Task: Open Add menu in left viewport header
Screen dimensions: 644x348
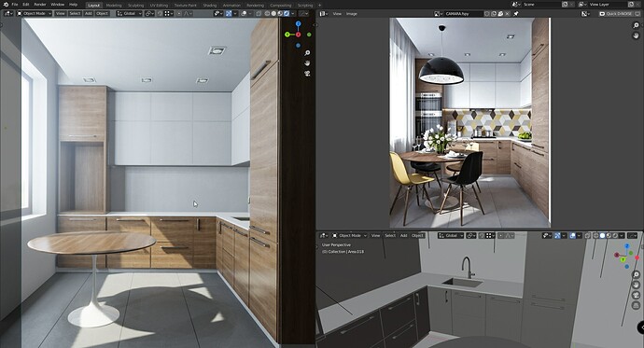Action: pos(89,14)
